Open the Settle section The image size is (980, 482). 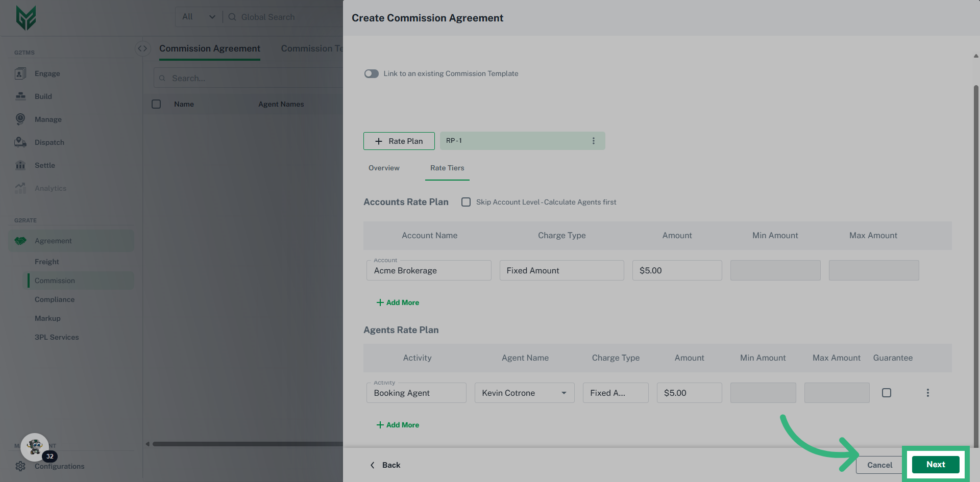[20, 165]
